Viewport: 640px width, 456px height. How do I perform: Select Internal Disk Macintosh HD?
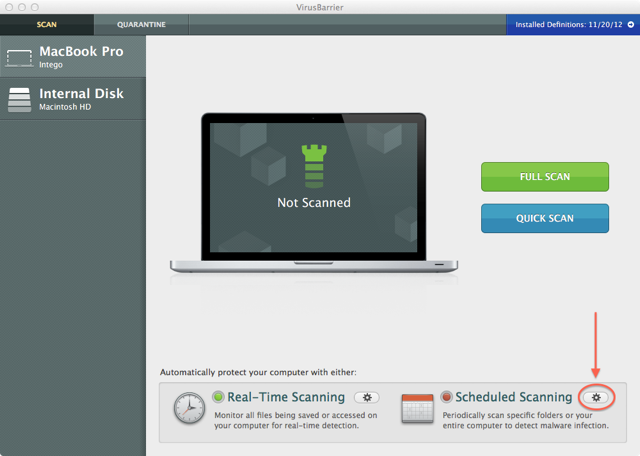(x=73, y=99)
